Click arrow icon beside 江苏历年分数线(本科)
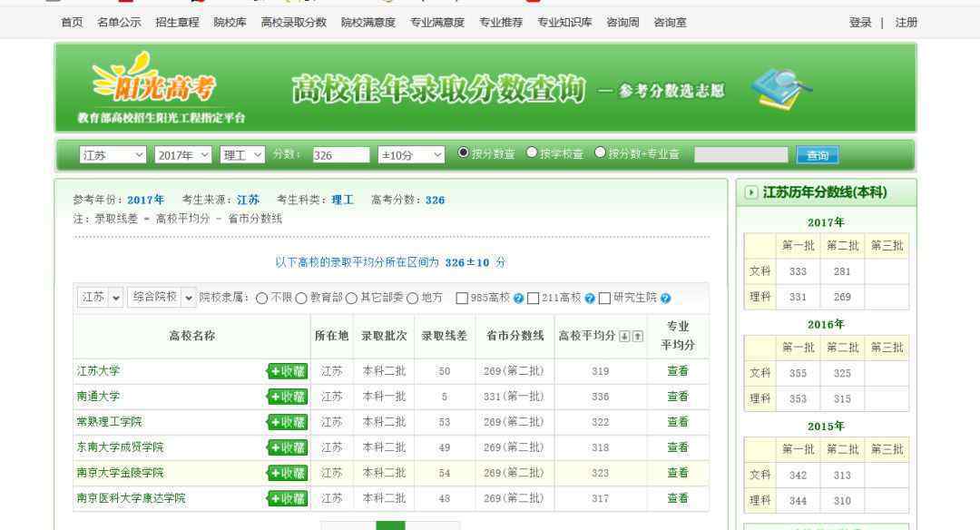This screenshot has width=980, height=530. [751, 192]
